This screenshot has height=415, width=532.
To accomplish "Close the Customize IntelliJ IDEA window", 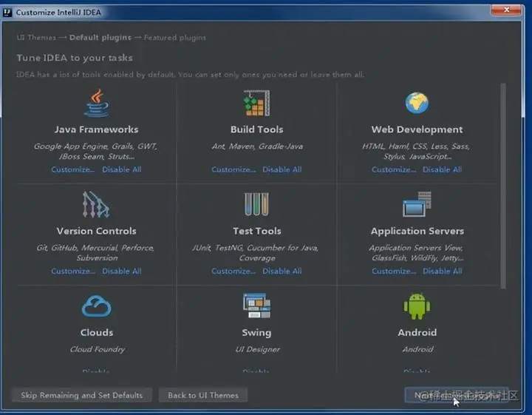I will click(x=506, y=10).
